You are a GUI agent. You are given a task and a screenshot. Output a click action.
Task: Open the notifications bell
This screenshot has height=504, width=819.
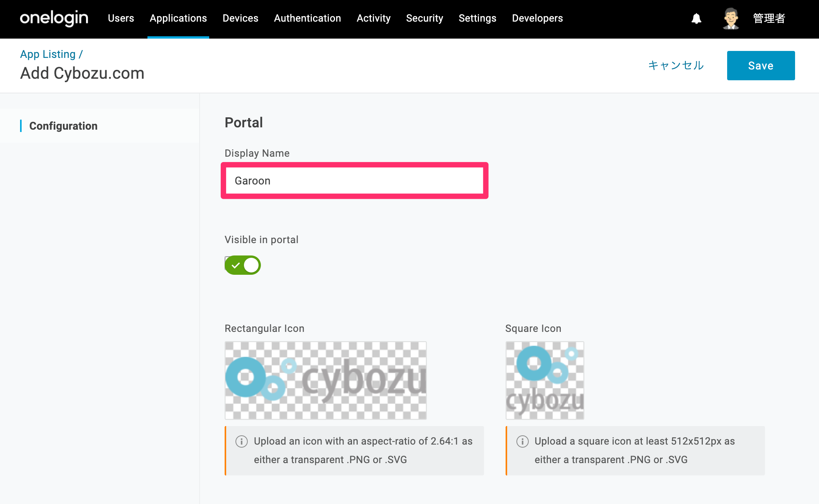point(696,18)
